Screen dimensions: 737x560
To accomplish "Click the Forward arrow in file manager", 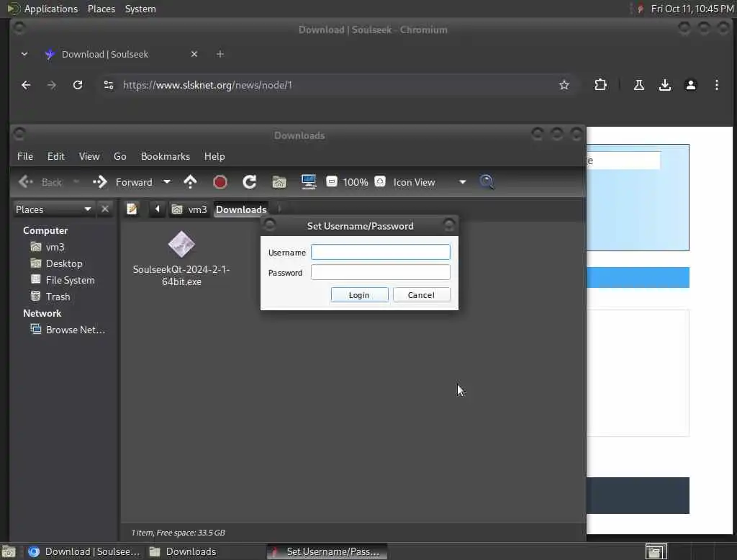I will click(124, 182).
